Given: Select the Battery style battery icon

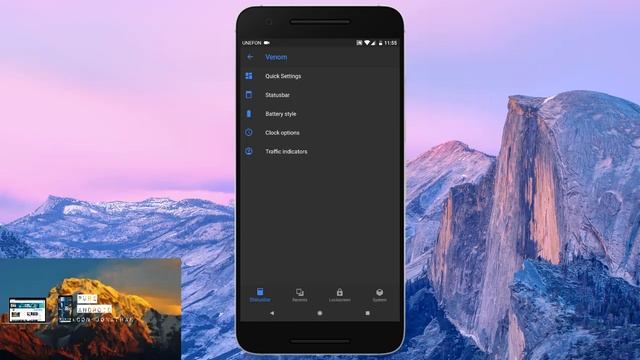Looking at the screenshot, I should [249, 114].
